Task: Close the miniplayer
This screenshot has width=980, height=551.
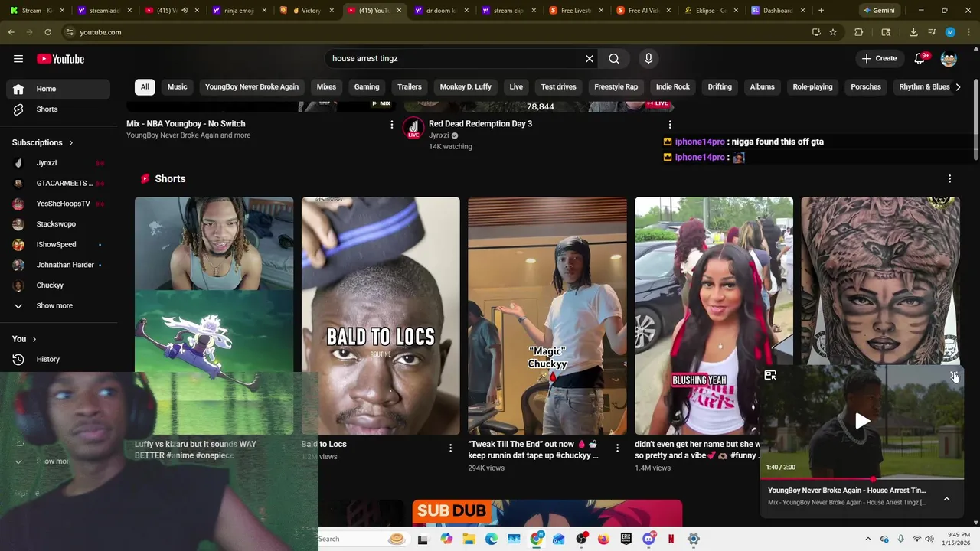Action: (954, 375)
